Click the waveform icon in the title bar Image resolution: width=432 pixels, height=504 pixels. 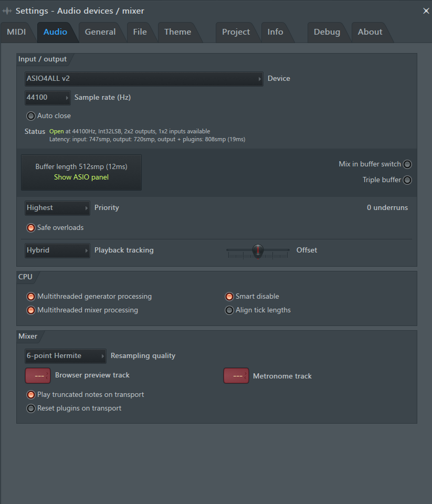pyautogui.click(x=7, y=10)
